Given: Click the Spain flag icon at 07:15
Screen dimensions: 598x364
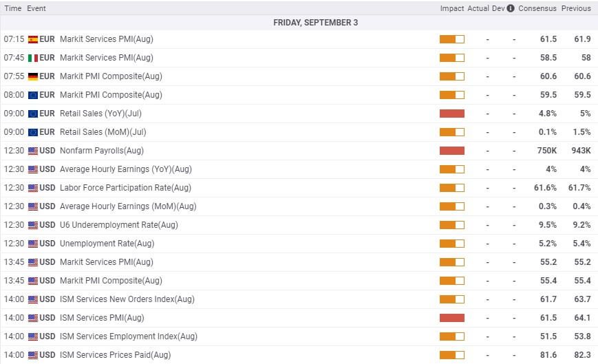Looking at the screenshot, I should (x=32, y=39).
